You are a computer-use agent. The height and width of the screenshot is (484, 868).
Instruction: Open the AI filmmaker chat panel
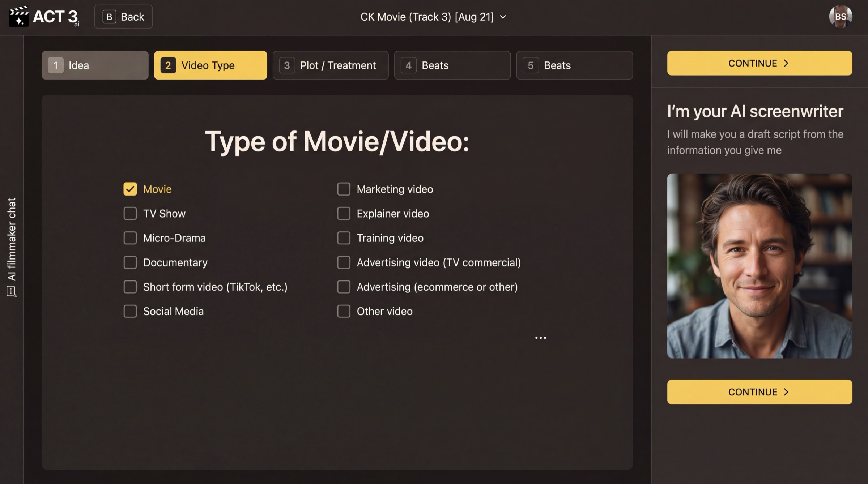(x=12, y=247)
